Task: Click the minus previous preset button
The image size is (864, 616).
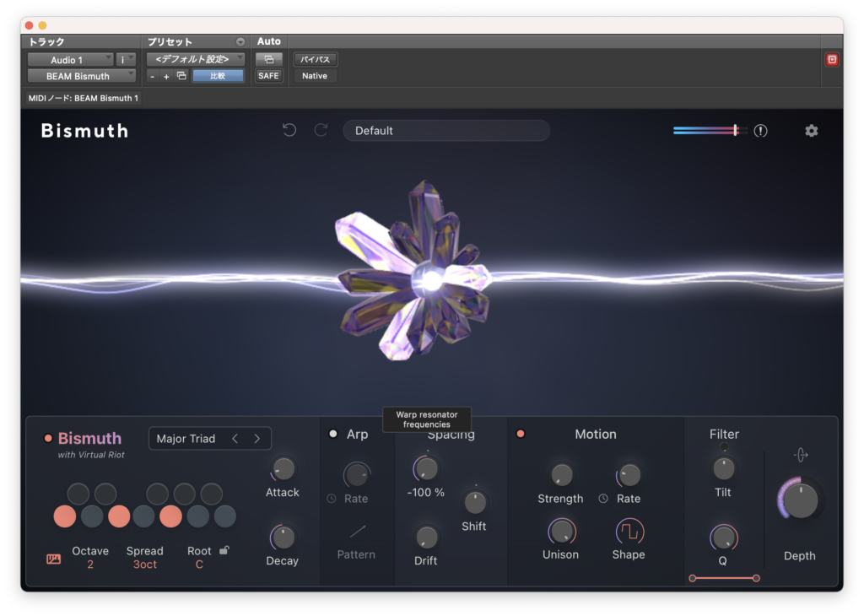Action: pos(153,76)
